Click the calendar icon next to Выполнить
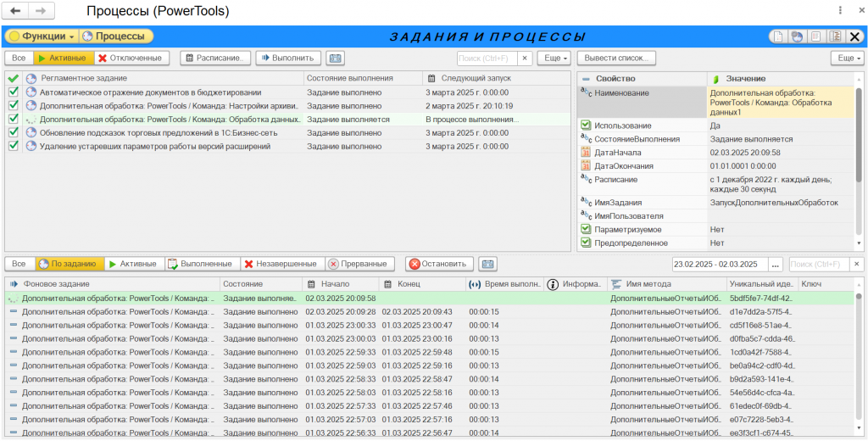 click(334, 58)
